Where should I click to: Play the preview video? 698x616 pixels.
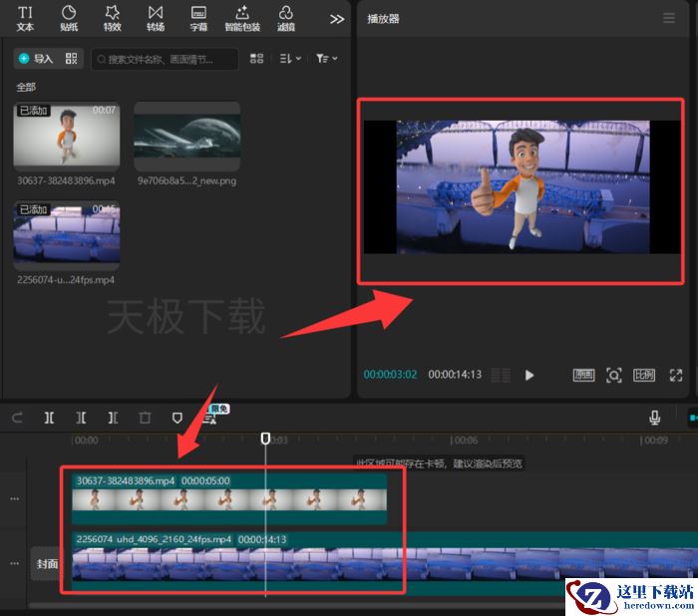coord(528,375)
